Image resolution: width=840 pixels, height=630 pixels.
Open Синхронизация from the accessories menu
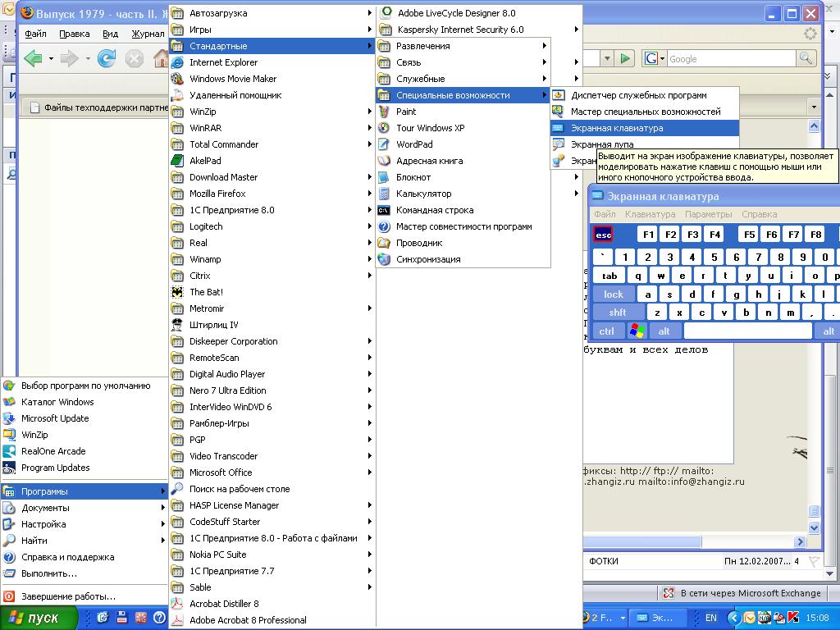(x=463, y=259)
